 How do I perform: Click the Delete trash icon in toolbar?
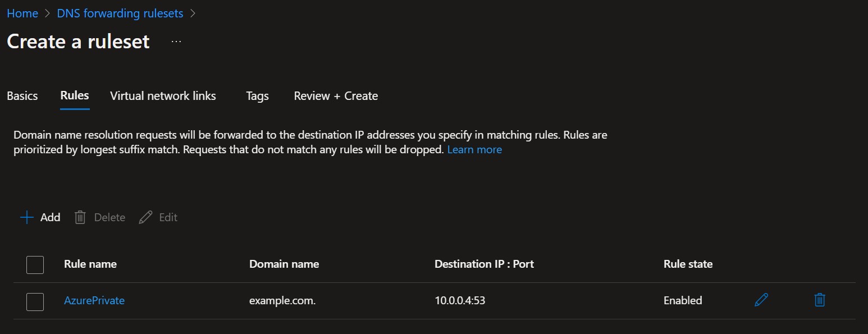point(80,217)
